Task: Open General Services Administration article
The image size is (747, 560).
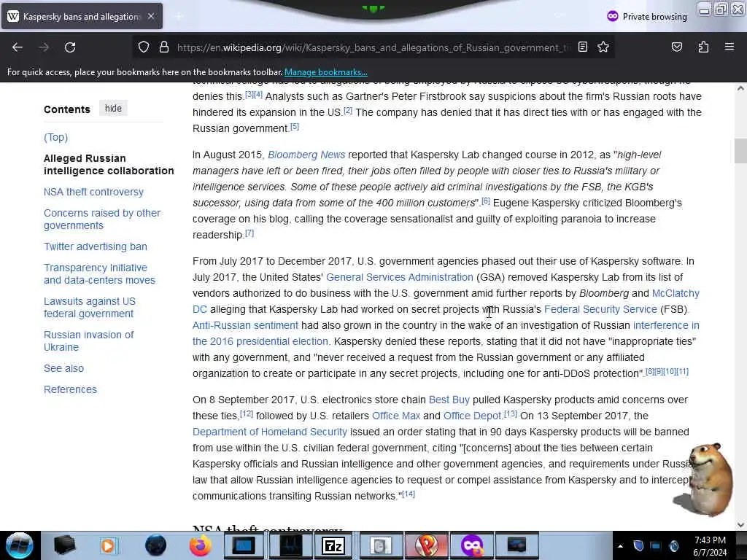Action: pos(400,277)
